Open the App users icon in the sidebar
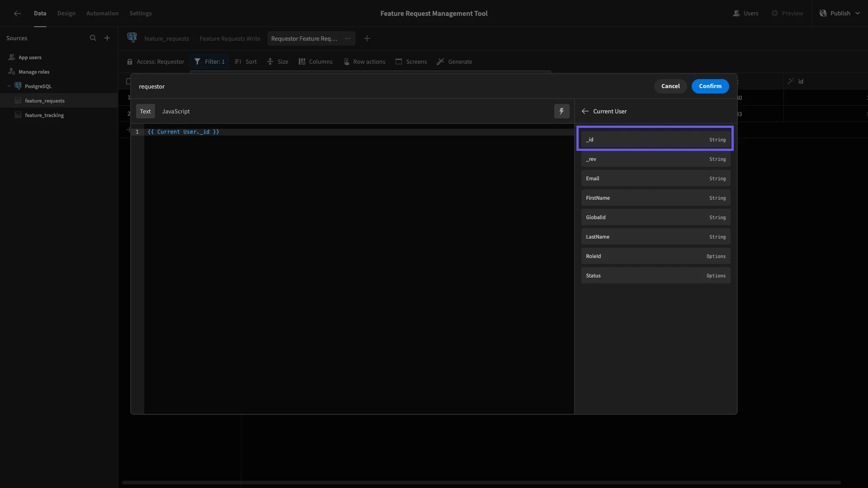Viewport: 868px width, 488px height. 12,57
